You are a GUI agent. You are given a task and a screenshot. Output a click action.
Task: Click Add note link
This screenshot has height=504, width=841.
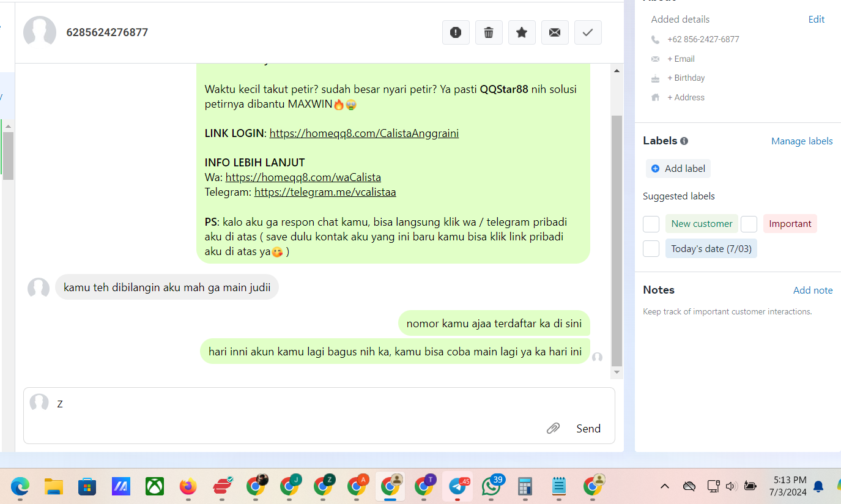tap(813, 291)
